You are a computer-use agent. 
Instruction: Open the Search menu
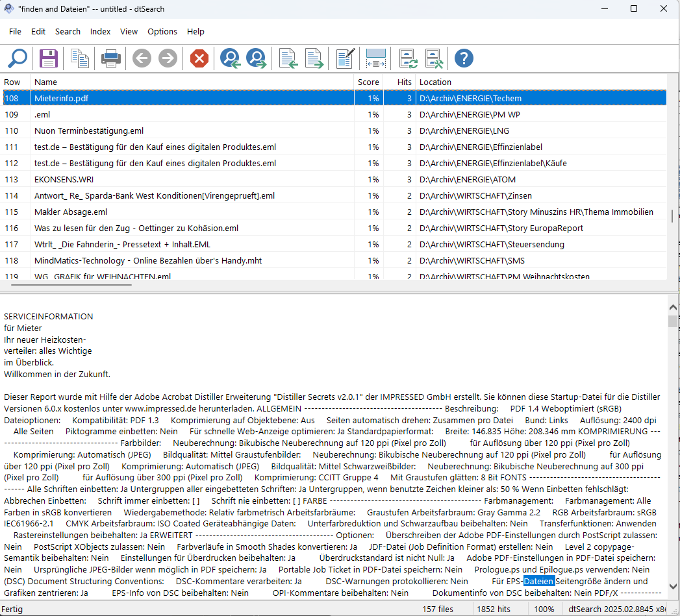click(68, 31)
